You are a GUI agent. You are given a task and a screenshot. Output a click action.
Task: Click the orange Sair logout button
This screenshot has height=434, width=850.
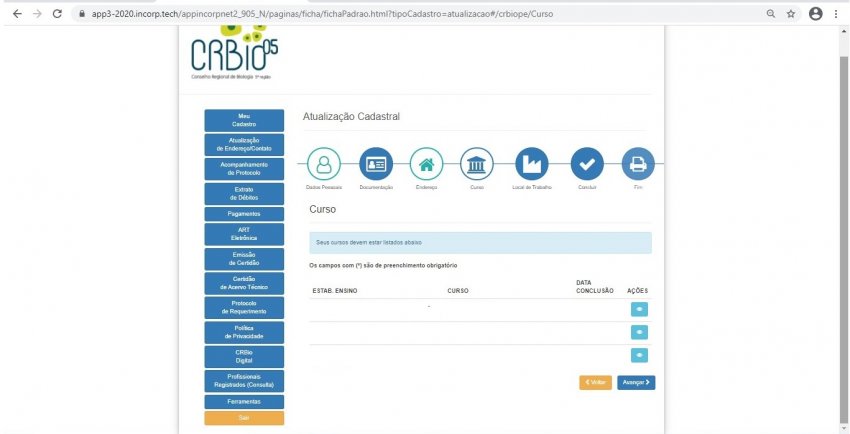tap(244, 418)
